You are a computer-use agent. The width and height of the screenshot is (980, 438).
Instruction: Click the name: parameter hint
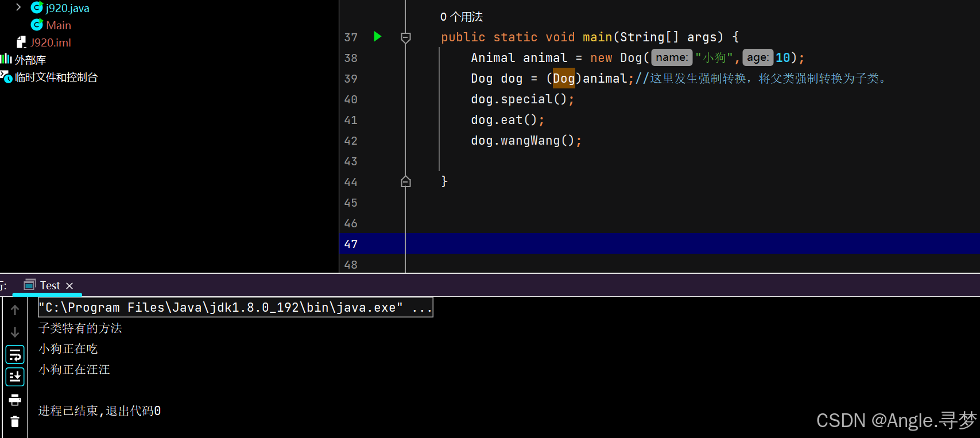point(672,57)
